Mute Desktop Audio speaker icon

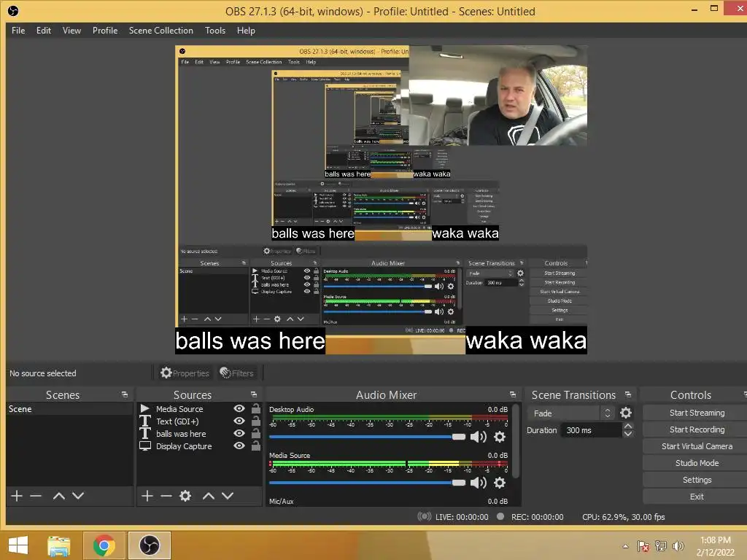click(478, 437)
